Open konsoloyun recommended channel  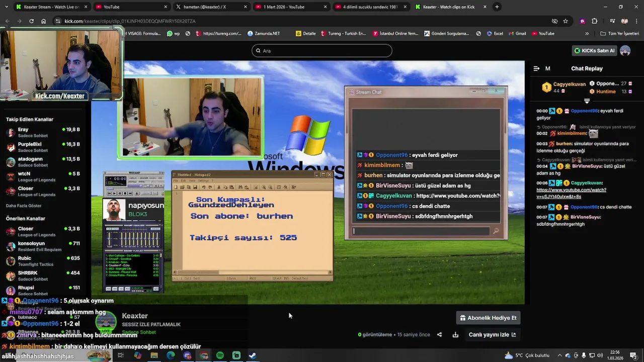pyautogui.click(x=43, y=246)
